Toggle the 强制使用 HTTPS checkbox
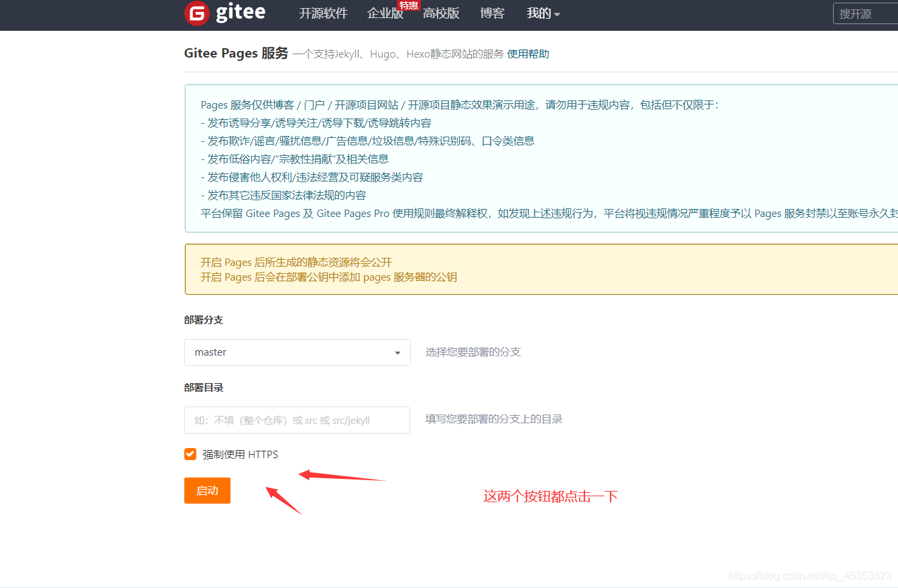The image size is (898, 588). point(190,454)
